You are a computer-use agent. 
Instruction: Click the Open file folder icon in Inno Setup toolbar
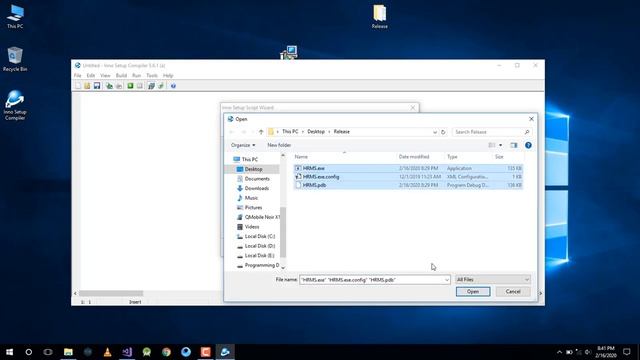[x=87, y=86]
